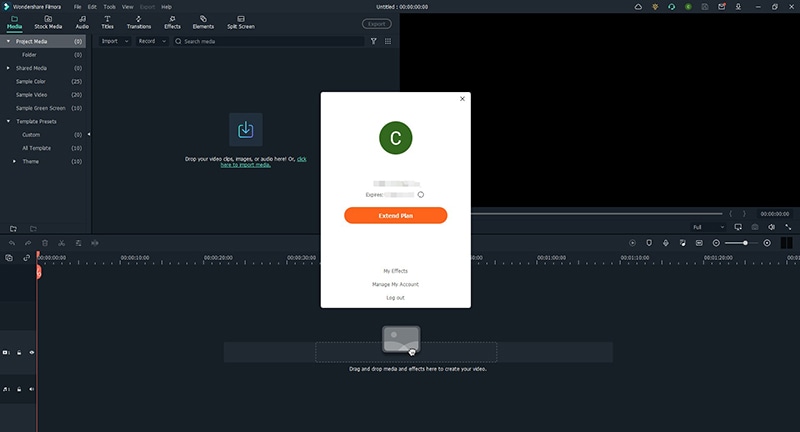
Task: Collapse the Project Media tree
Action: click(8, 41)
